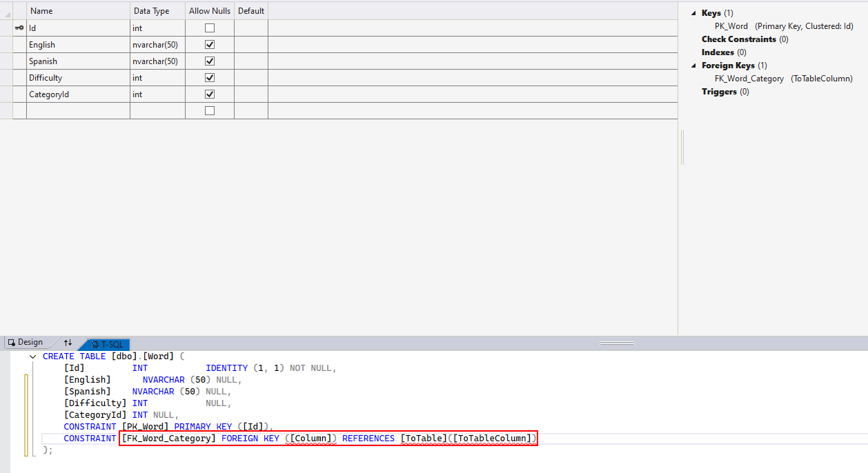
Task: Collapse the Keys section
Action: pyautogui.click(x=694, y=13)
